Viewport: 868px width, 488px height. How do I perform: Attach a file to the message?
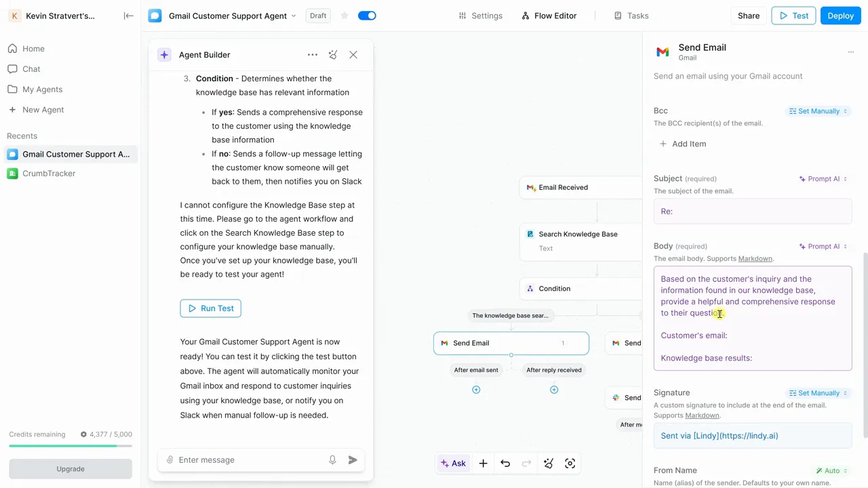point(170,460)
